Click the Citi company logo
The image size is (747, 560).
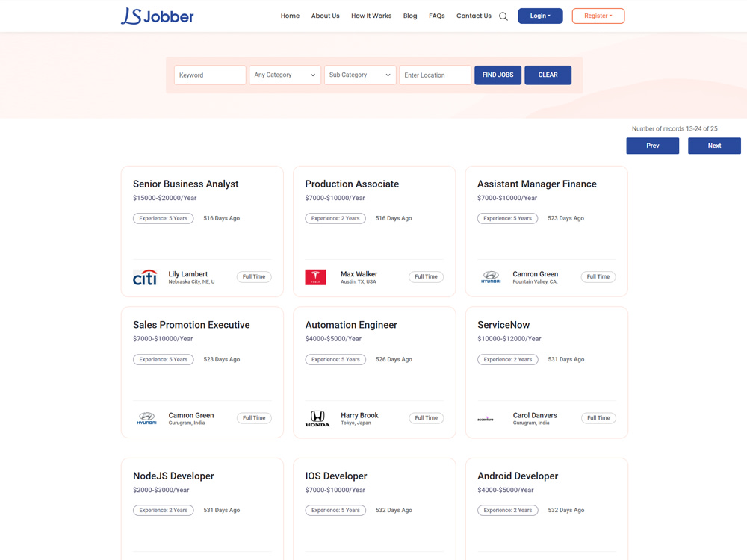point(145,277)
